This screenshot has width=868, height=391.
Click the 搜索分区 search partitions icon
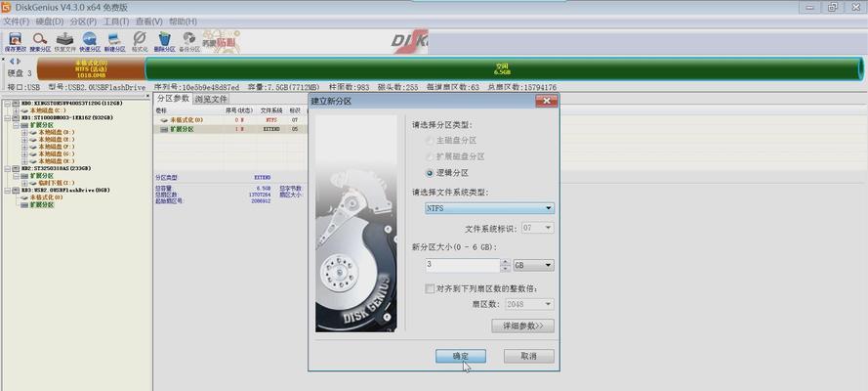tap(40, 41)
